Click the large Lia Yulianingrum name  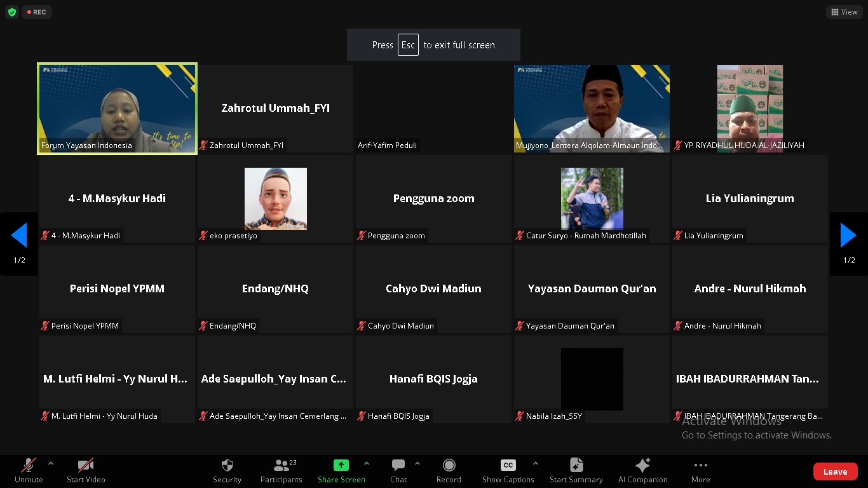750,198
